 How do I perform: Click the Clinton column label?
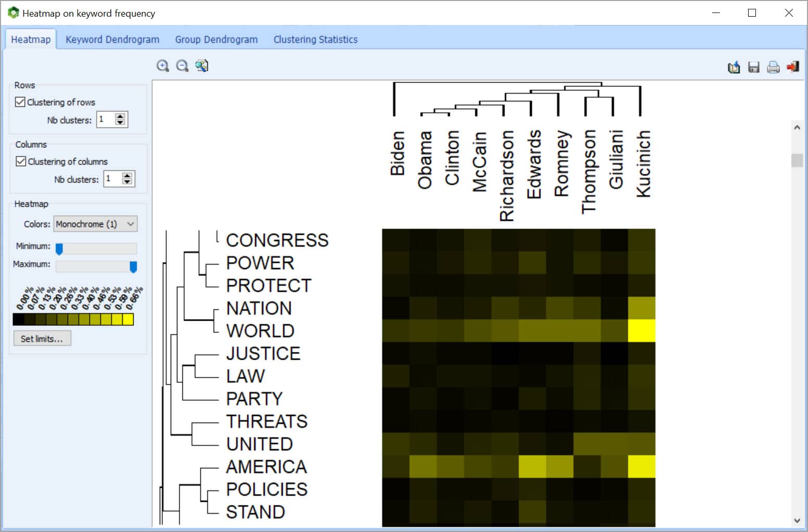pos(452,158)
